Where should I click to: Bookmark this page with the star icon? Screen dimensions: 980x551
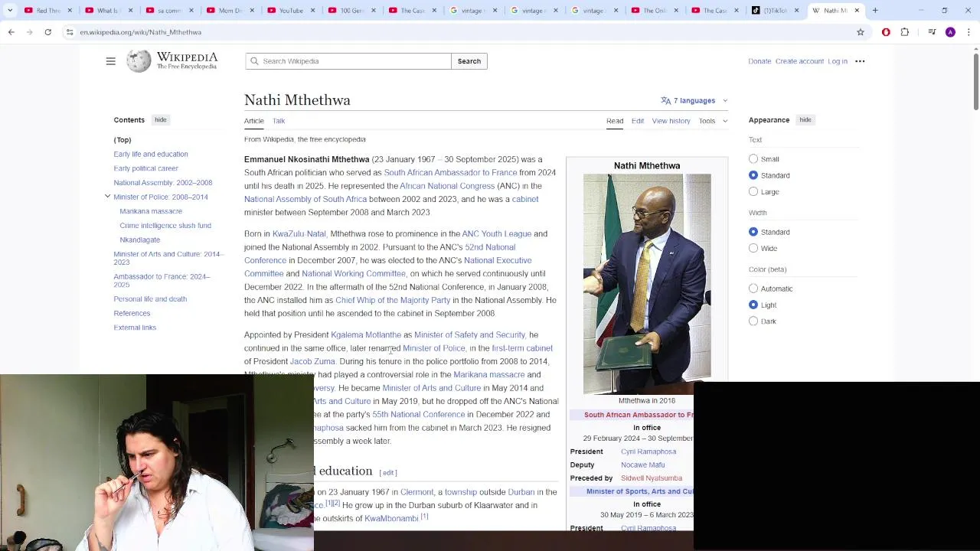pyautogui.click(x=861, y=32)
